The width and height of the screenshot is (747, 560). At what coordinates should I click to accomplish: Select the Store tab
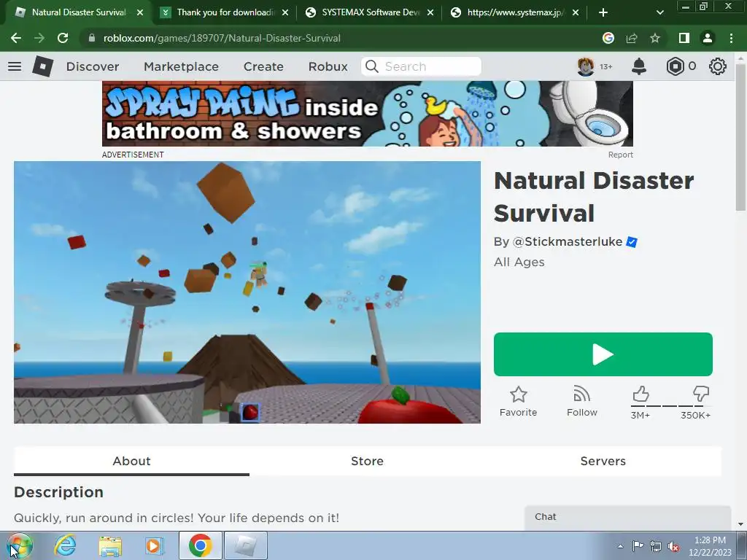point(368,461)
